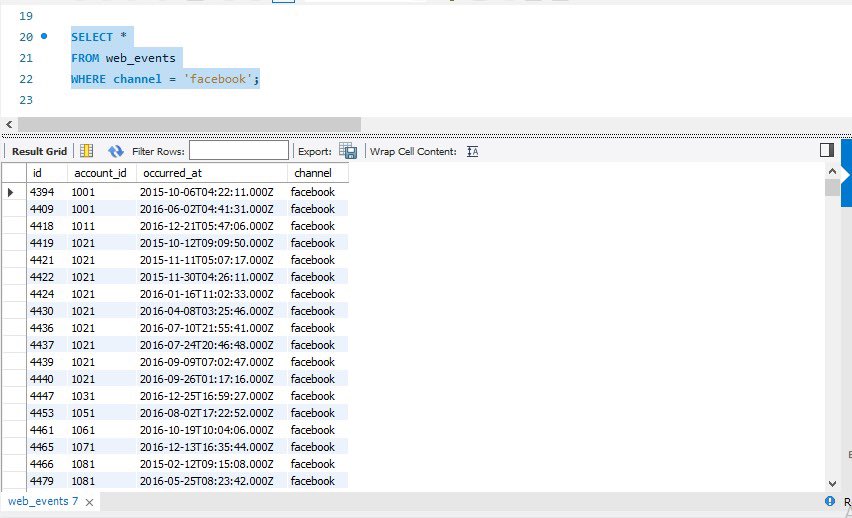Refresh the result grid data
Image resolution: width=852 pixels, height=518 pixels.
(116, 151)
